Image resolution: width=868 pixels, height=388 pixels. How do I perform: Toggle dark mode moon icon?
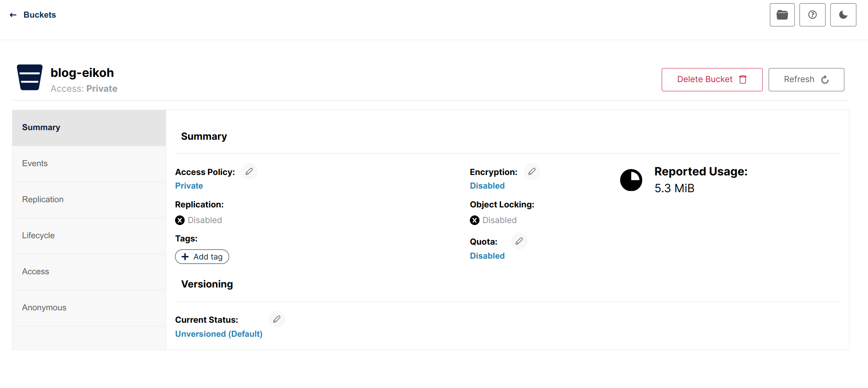tap(843, 15)
